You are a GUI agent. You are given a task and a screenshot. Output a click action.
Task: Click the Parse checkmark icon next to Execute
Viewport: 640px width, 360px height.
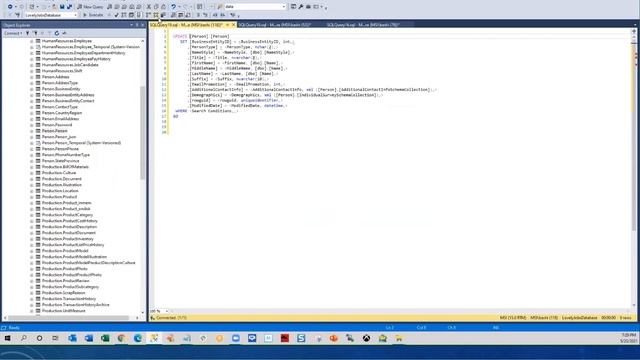tap(116, 15)
